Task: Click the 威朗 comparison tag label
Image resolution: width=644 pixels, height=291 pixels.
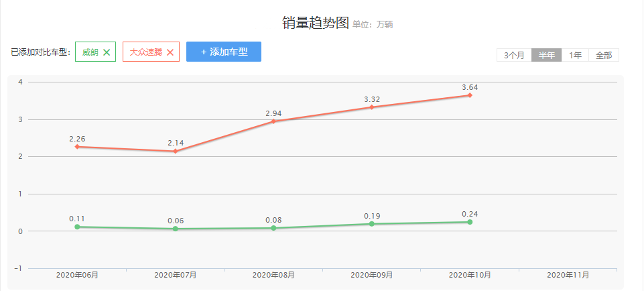Action: coord(90,52)
